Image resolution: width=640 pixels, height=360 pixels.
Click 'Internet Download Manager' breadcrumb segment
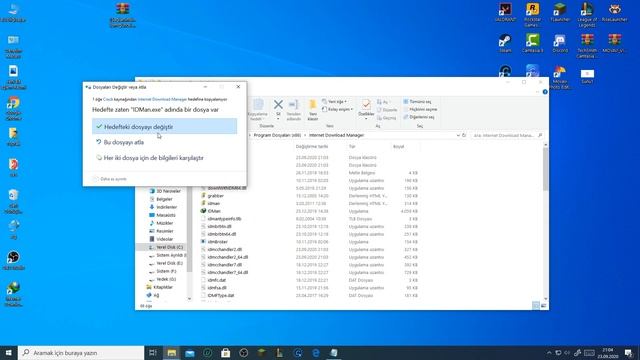click(x=336, y=135)
